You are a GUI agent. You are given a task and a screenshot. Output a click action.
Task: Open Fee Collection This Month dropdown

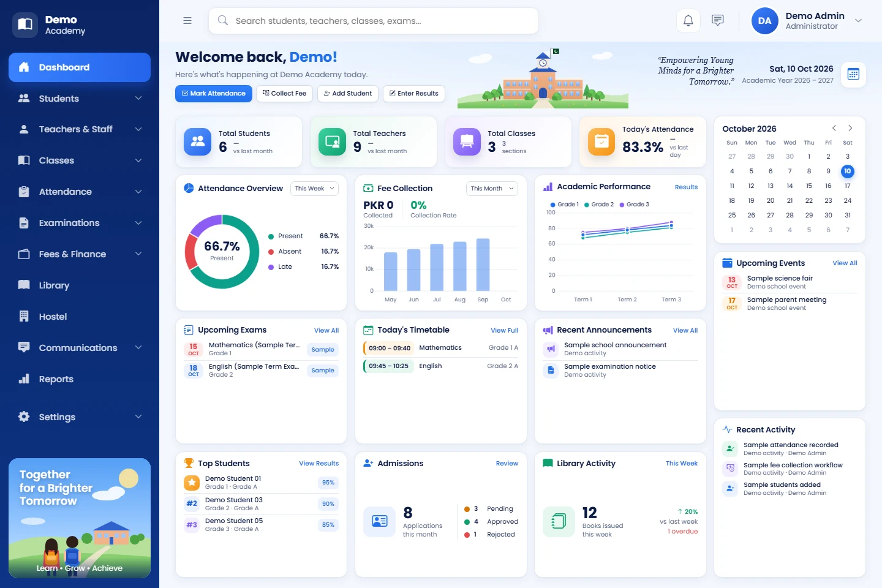tap(492, 188)
